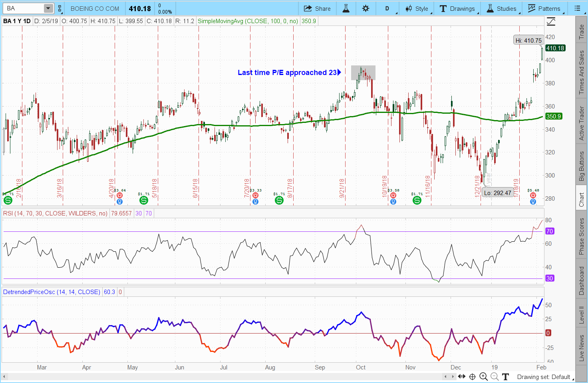
Task: Click the crosshair pan icon in bottom bar
Action: pyautogui.click(x=472, y=377)
